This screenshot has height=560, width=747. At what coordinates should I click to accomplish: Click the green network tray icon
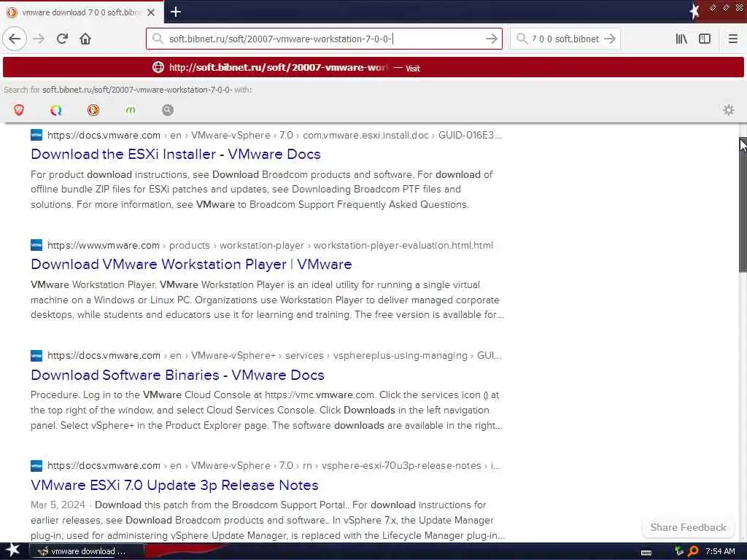(x=679, y=551)
